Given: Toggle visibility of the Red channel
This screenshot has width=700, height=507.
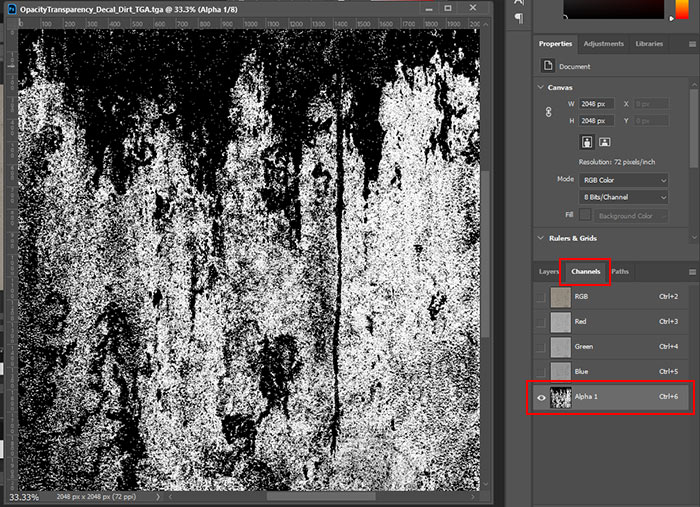Looking at the screenshot, I should 541,322.
